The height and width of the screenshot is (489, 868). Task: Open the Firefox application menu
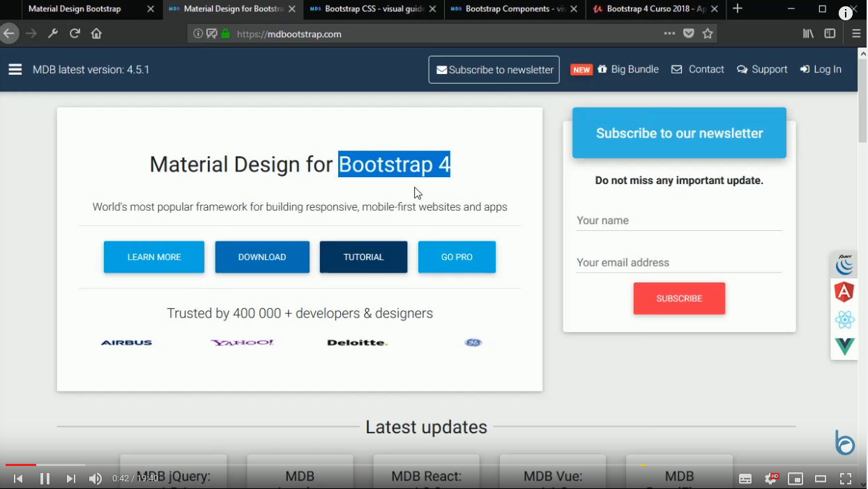pyautogui.click(x=856, y=33)
